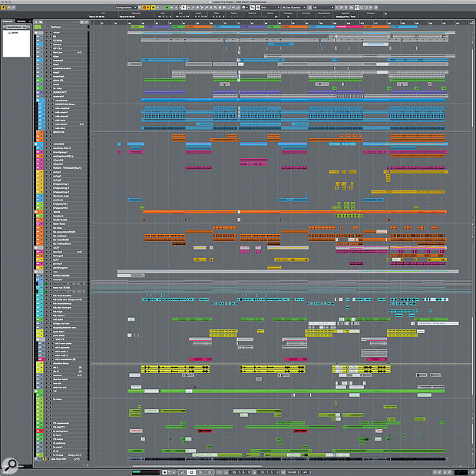Collapse the GUIT folder via its folder icon

[36, 248]
